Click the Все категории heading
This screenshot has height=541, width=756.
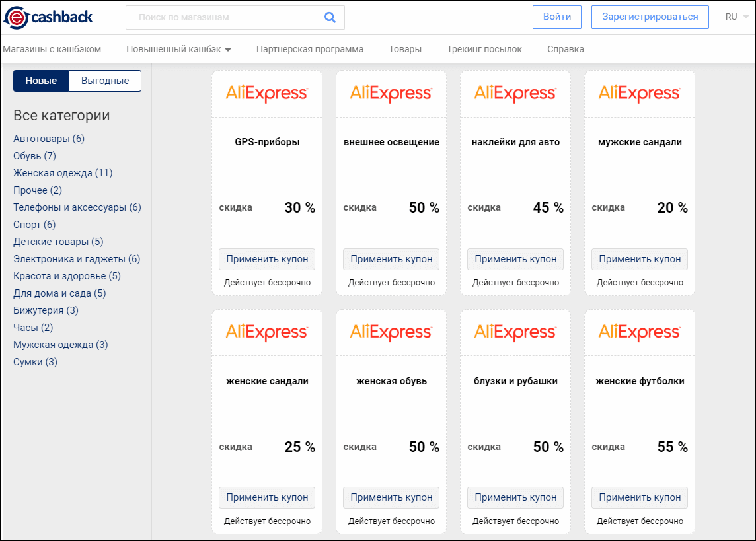coord(61,116)
